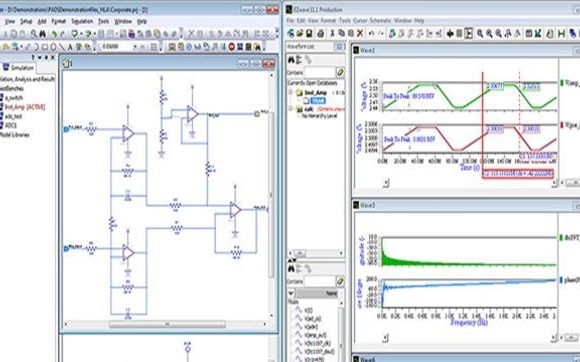Screen dimensions: 580x362
Task: Click the save icon in EZwave toolbar
Action: coord(309,34)
